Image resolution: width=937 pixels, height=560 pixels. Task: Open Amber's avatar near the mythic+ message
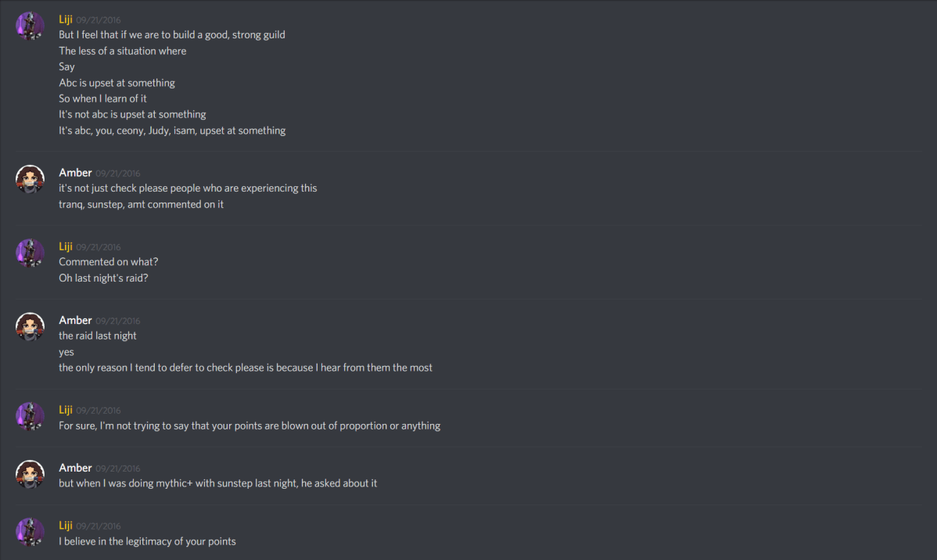pyautogui.click(x=30, y=474)
